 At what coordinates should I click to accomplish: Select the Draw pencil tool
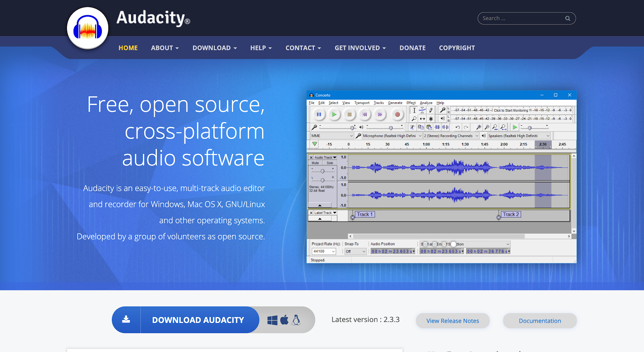[x=431, y=110]
